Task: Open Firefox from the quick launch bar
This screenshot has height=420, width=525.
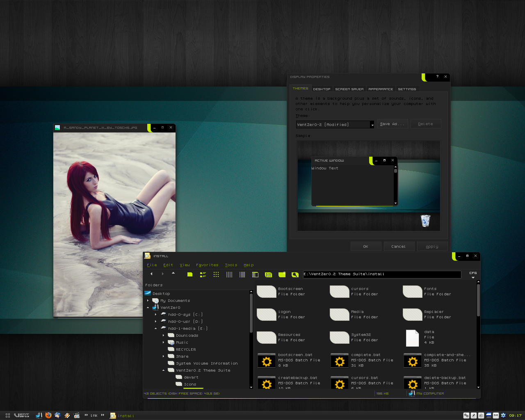Action: (48, 415)
